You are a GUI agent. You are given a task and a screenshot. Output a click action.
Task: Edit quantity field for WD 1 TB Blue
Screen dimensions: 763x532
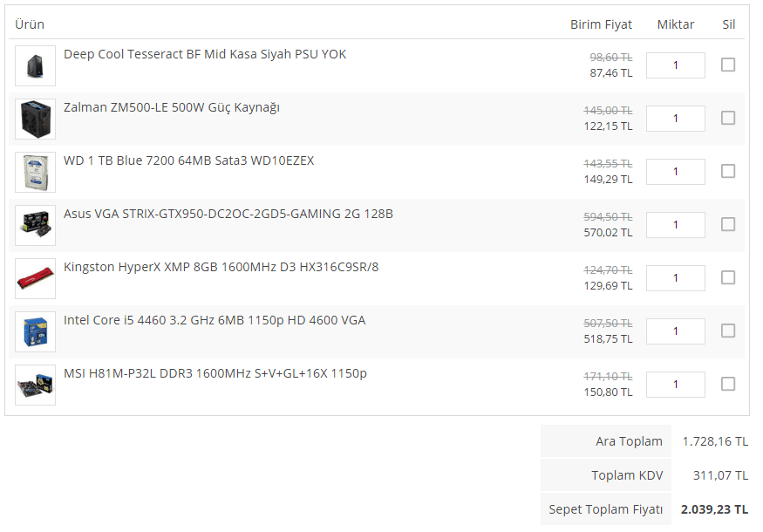click(x=676, y=171)
